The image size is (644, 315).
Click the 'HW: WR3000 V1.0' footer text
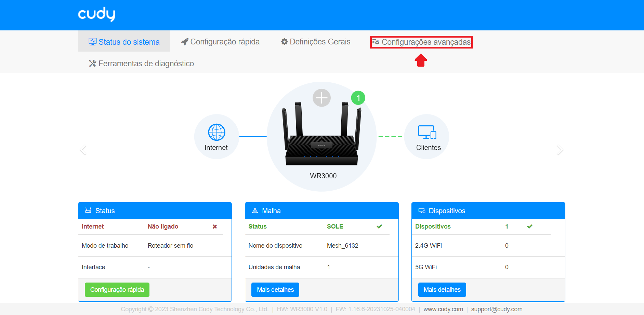(x=302, y=309)
